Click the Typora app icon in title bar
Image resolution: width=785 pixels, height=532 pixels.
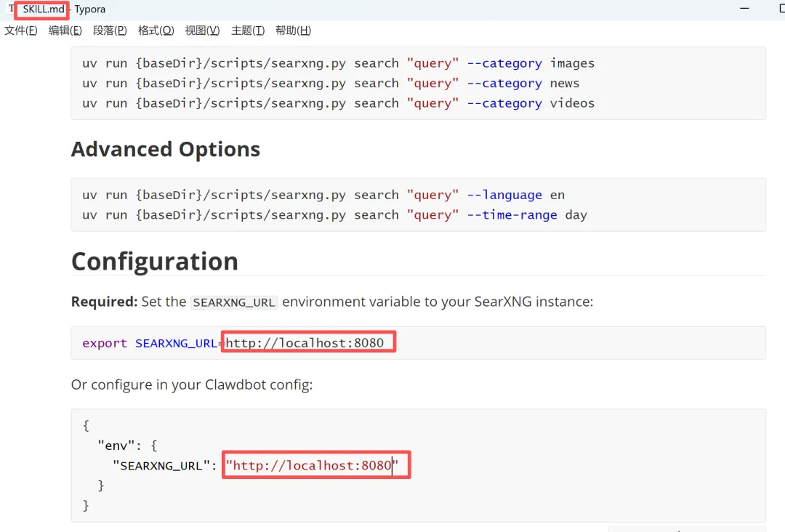(11, 9)
